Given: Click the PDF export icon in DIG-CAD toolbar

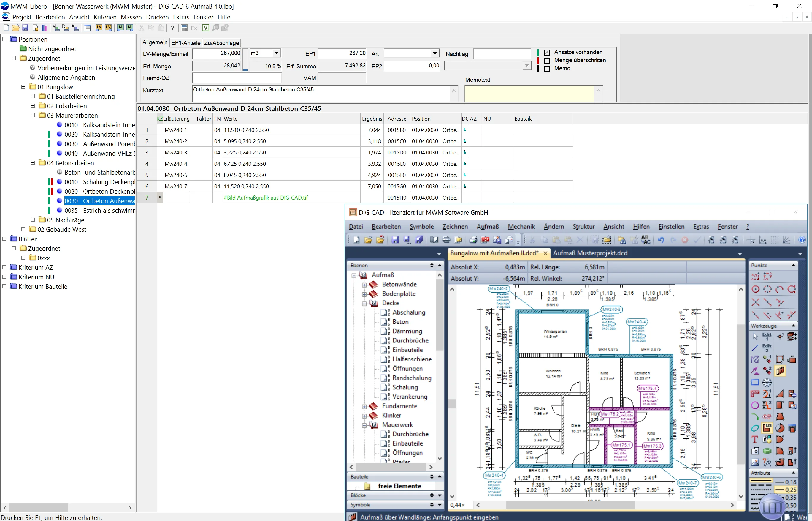Looking at the screenshot, I should (485, 240).
